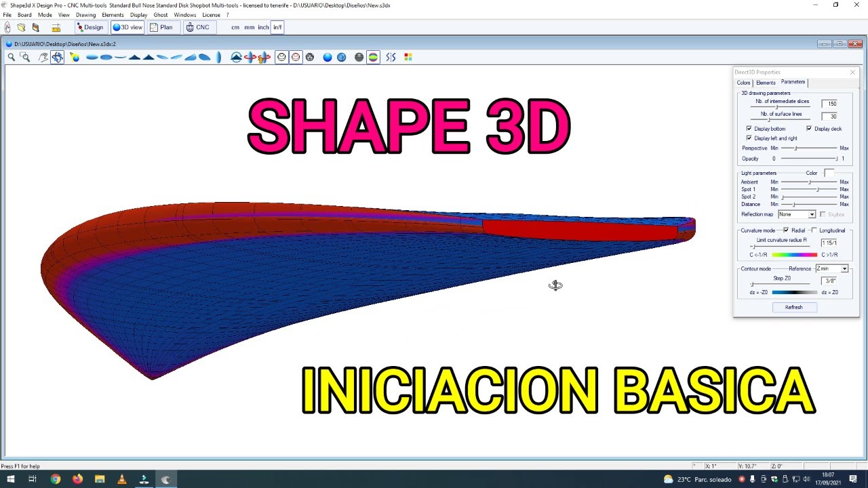The width and height of the screenshot is (868, 488).
Task: Open File Explorer from the taskbar
Action: click(x=100, y=479)
